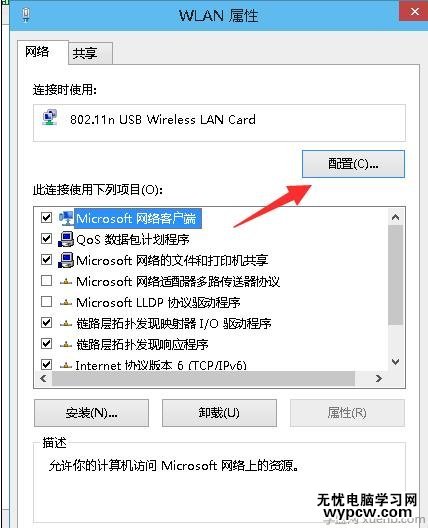Click the 文件和打印机共享 service icon

tap(66, 260)
